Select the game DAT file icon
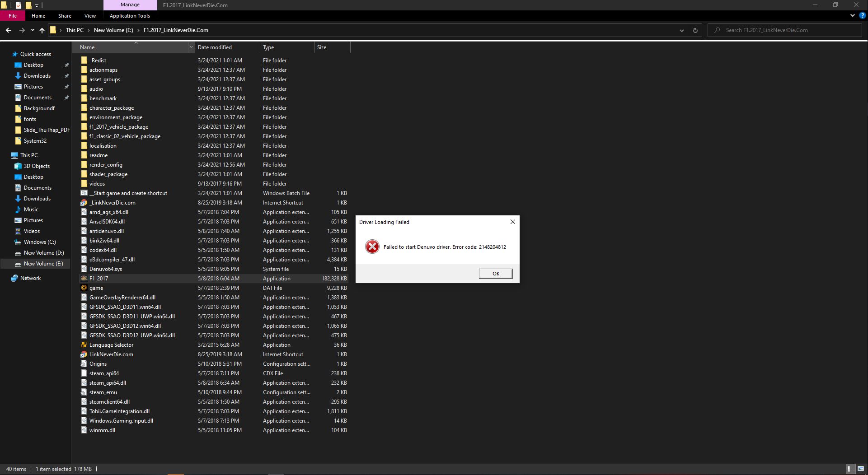 [x=84, y=288]
